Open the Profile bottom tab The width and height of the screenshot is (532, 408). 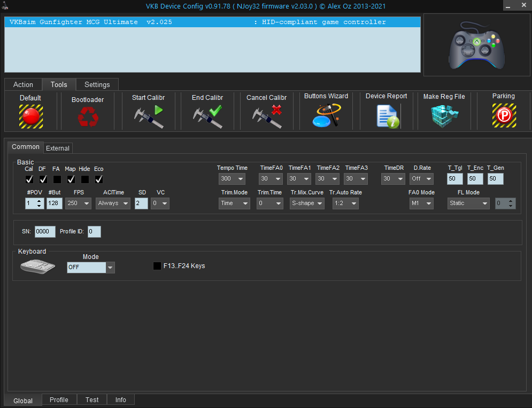(59, 399)
